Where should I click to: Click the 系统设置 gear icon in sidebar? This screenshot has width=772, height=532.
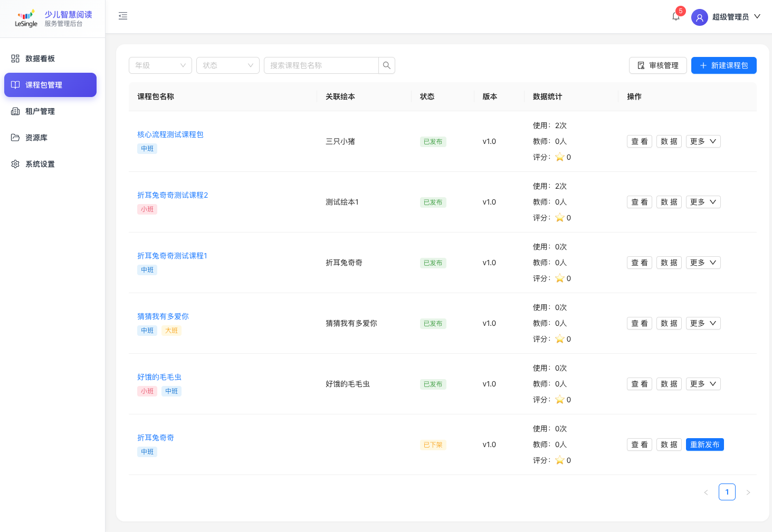point(15,164)
